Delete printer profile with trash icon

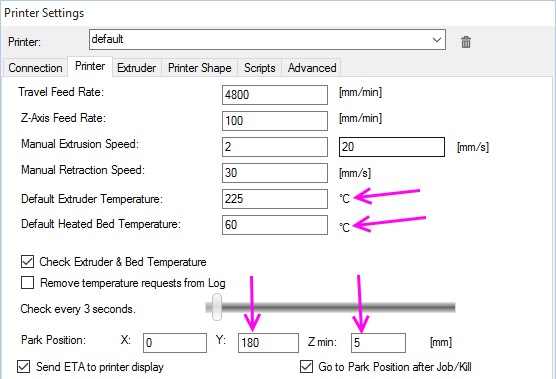pos(466,42)
